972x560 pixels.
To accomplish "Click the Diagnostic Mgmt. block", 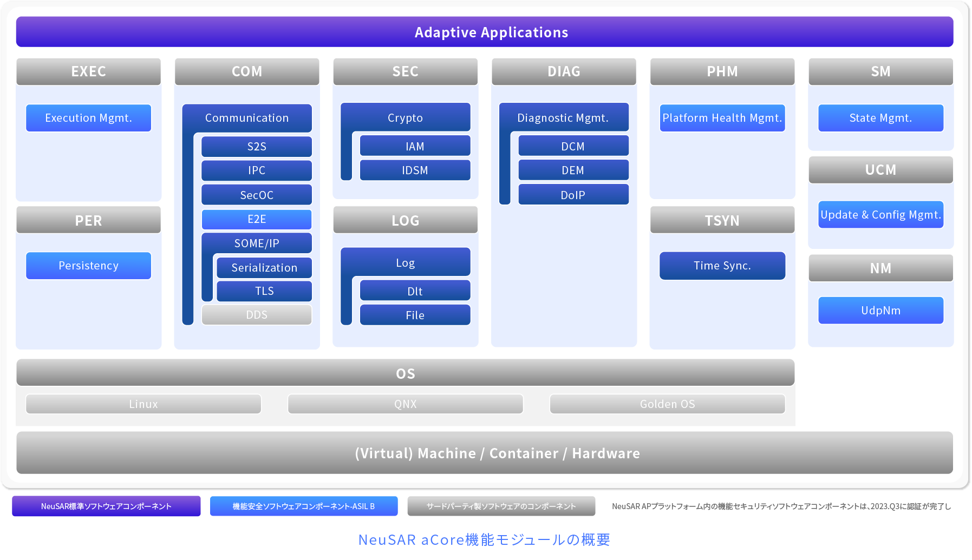I will 564,117.
